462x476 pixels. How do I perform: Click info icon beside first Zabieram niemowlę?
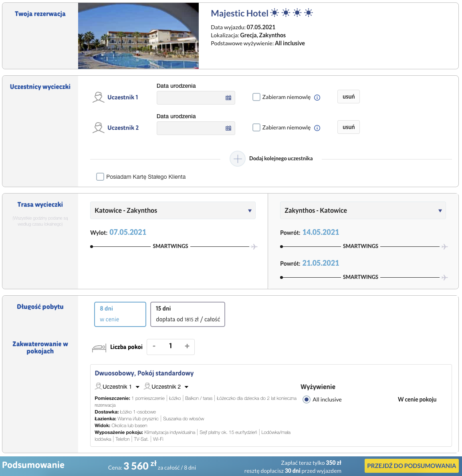(317, 98)
